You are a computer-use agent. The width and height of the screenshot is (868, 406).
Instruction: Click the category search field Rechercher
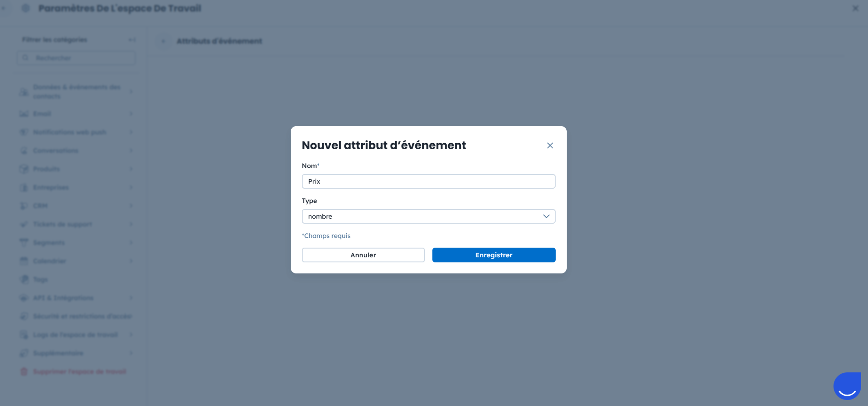click(76, 58)
